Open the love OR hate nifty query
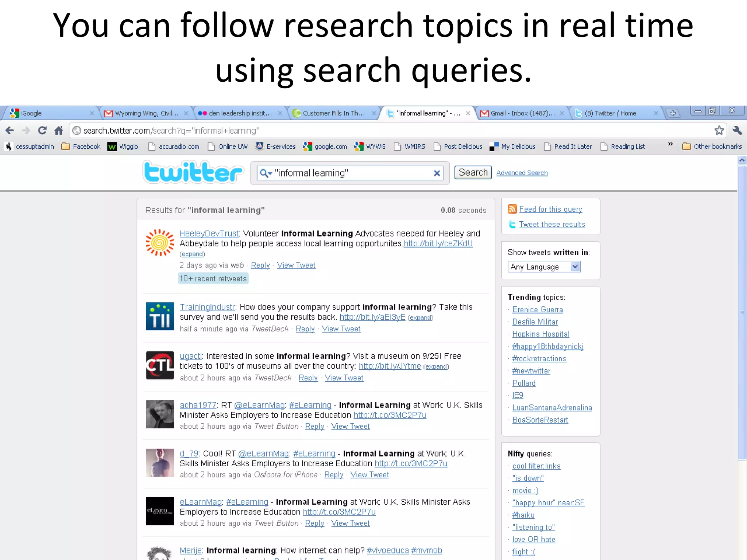Screen dimensions: 747x560 (x=534, y=540)
